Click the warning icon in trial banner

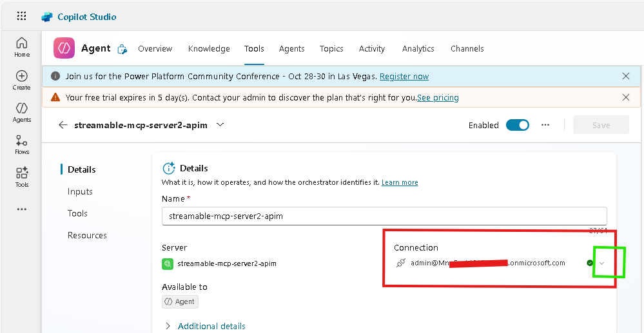(55, 97)
